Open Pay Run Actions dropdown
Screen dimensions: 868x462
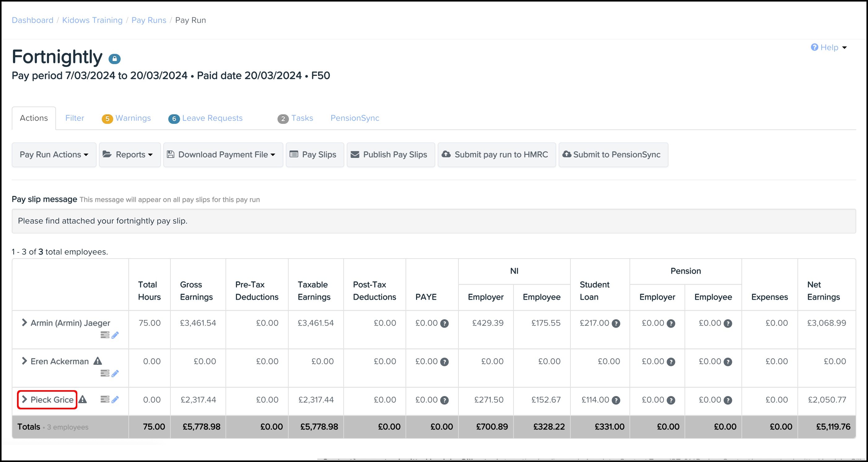tap(54, 155)
